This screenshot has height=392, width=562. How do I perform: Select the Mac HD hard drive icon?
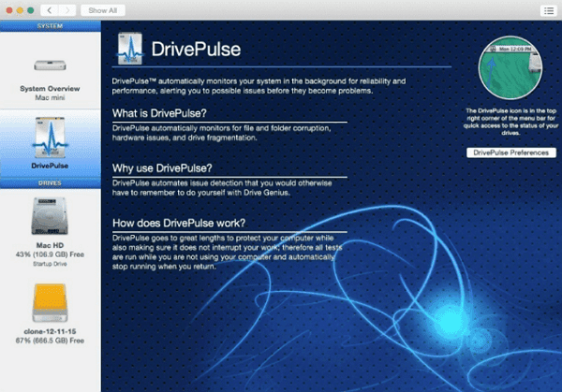51,215
